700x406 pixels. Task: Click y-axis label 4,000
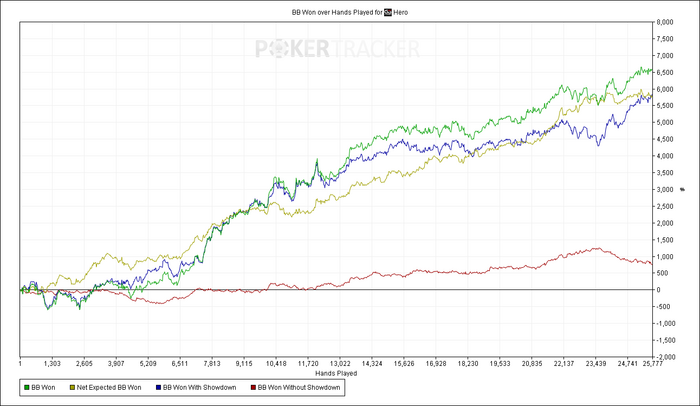[665, 156]
